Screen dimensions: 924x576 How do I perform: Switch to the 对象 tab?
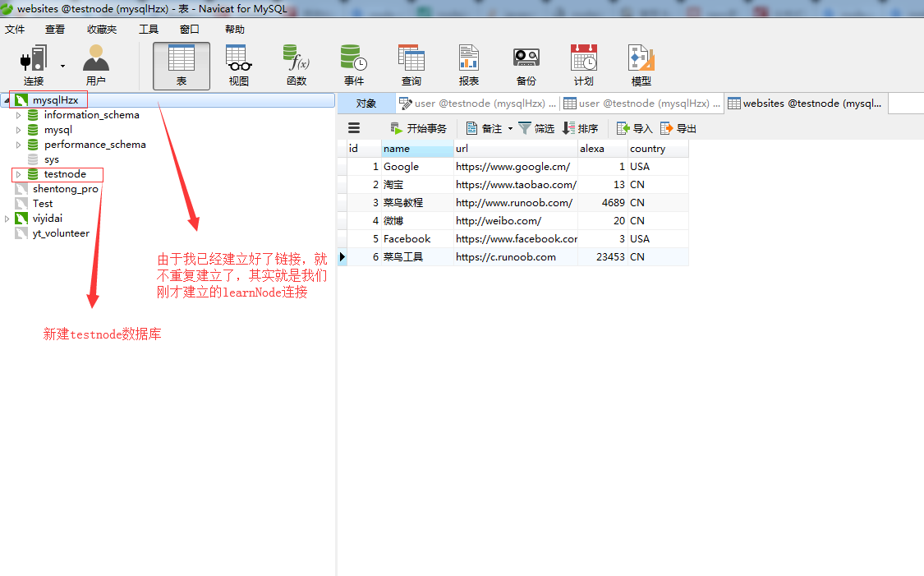(x=368, y=103)
